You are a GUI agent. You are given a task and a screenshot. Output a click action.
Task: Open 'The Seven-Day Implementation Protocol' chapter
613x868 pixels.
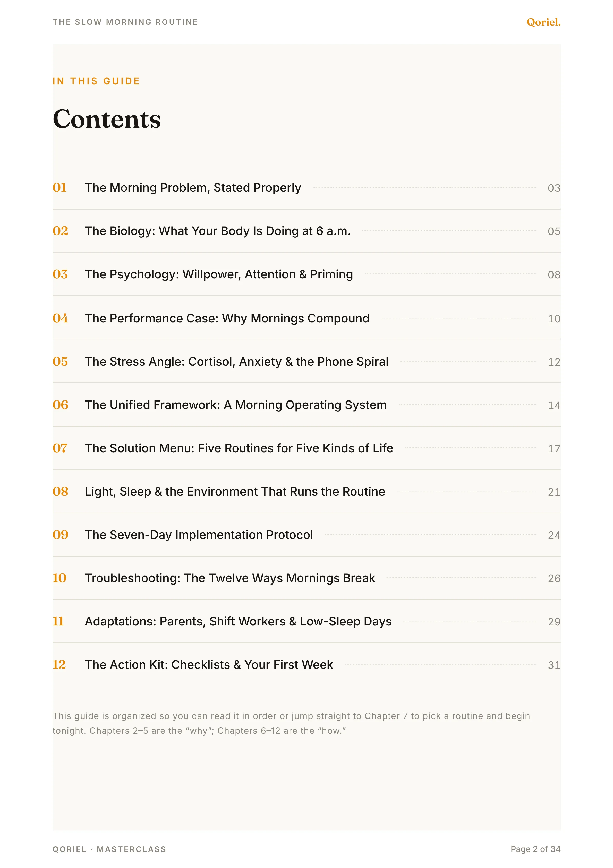199,535
